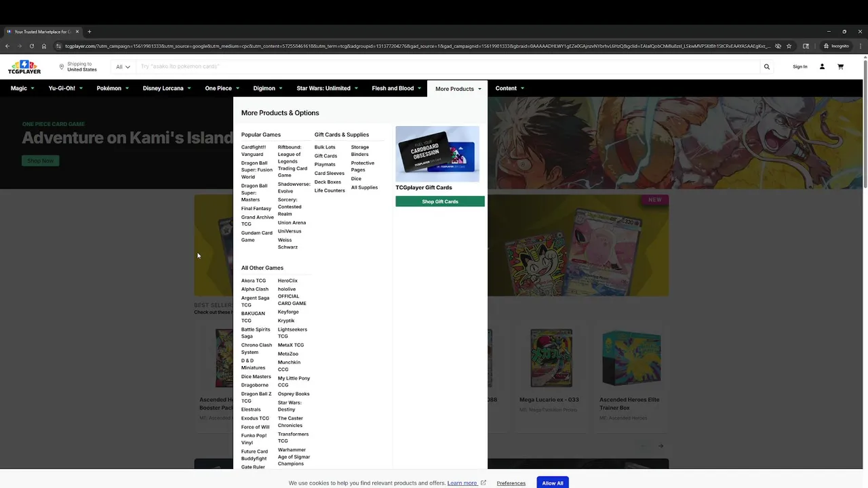
Task: Select Munchkin CCG
Action: pyautogui.click(x=289, y=366)
